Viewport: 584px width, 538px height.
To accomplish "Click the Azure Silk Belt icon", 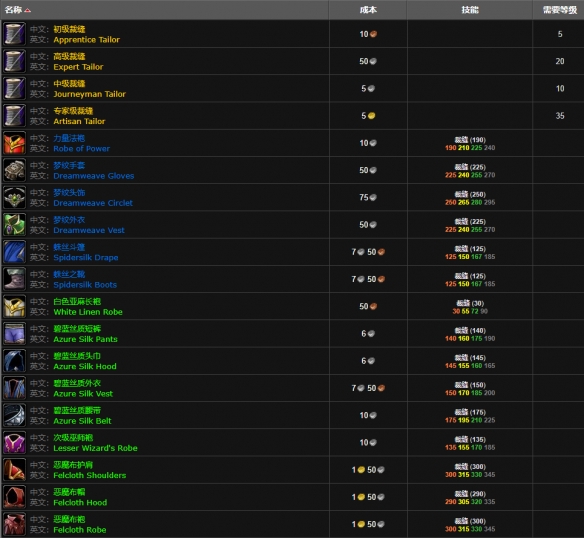I will 15,415.
